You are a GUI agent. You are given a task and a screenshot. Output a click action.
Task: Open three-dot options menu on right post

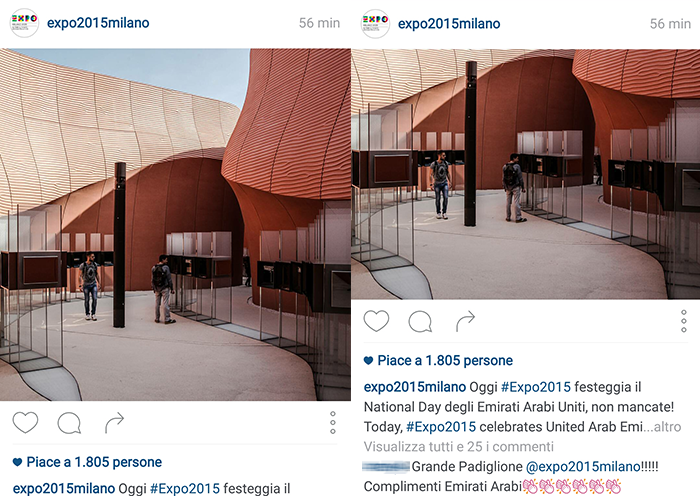tap(683, 321)
